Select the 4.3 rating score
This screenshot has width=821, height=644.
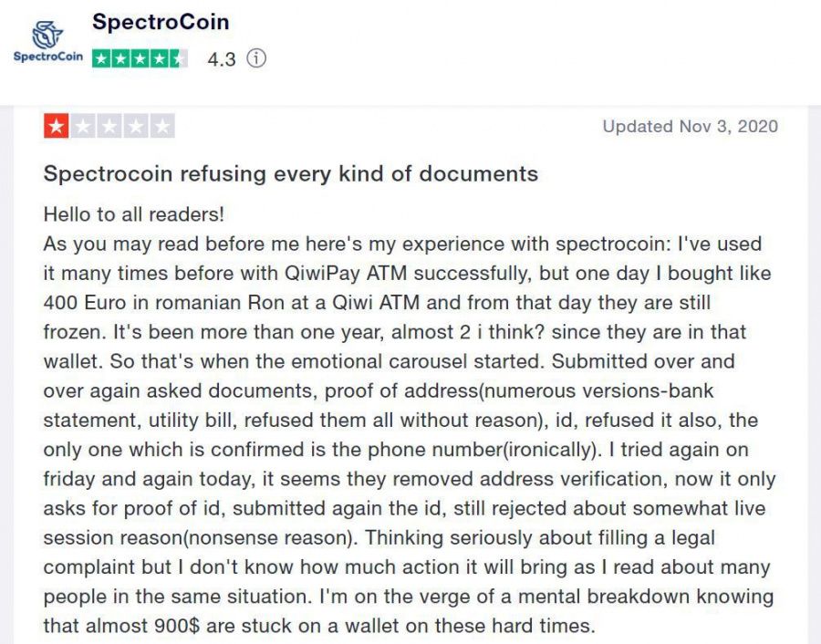(222, 59)
